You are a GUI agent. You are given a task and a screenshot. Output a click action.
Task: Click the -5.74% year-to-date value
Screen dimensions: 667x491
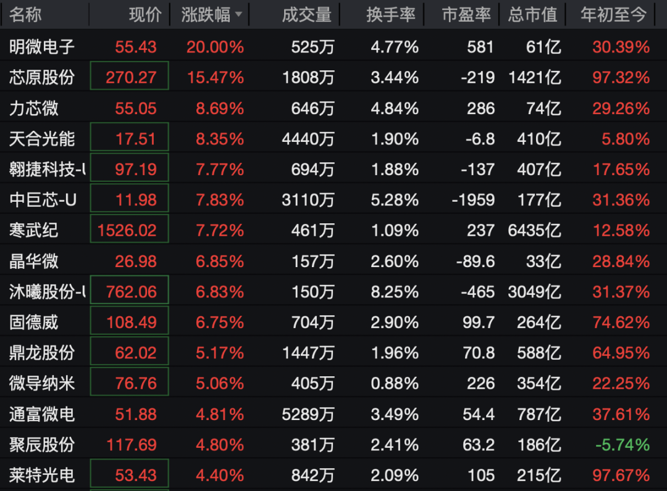pyautogui.click(x=623, y=444)
